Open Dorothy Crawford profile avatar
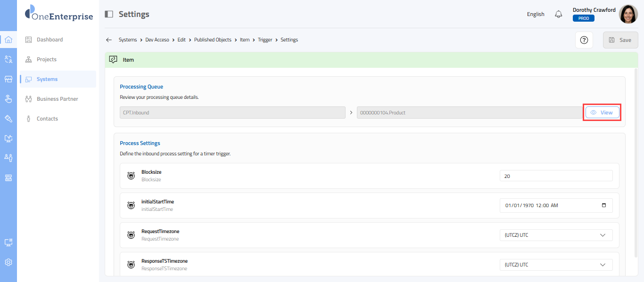Viewport: 644px width, 282px height. [x=628, y=14]
